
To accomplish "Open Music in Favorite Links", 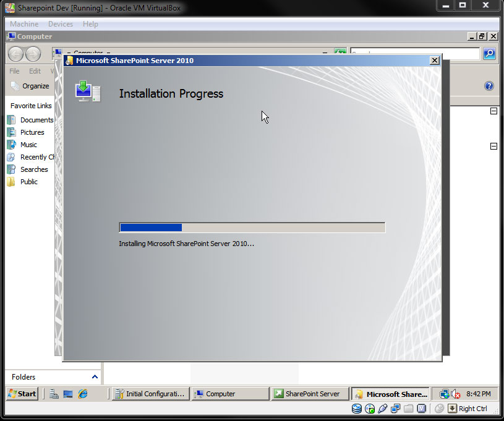I will 28,145.
